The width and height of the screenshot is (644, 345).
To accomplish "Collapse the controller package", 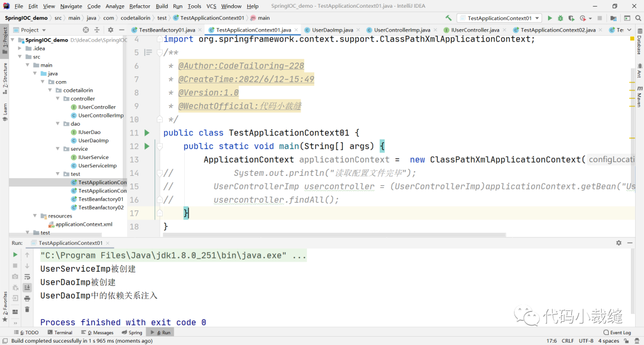I will [x=58, y=98].
